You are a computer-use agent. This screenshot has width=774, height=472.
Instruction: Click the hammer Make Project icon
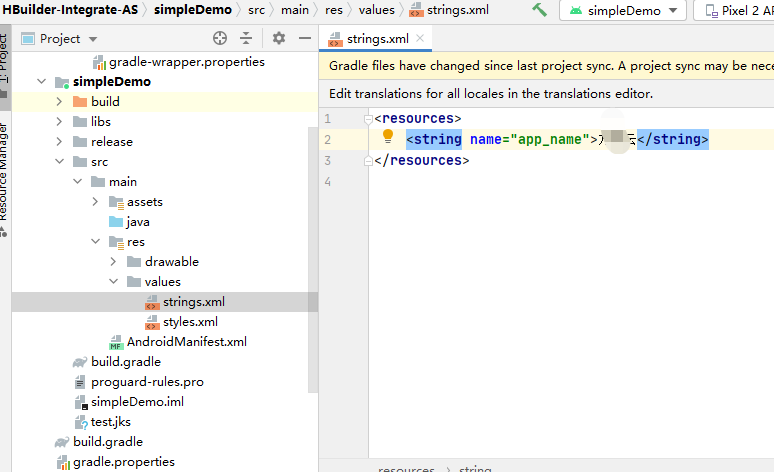coord(539,9)
